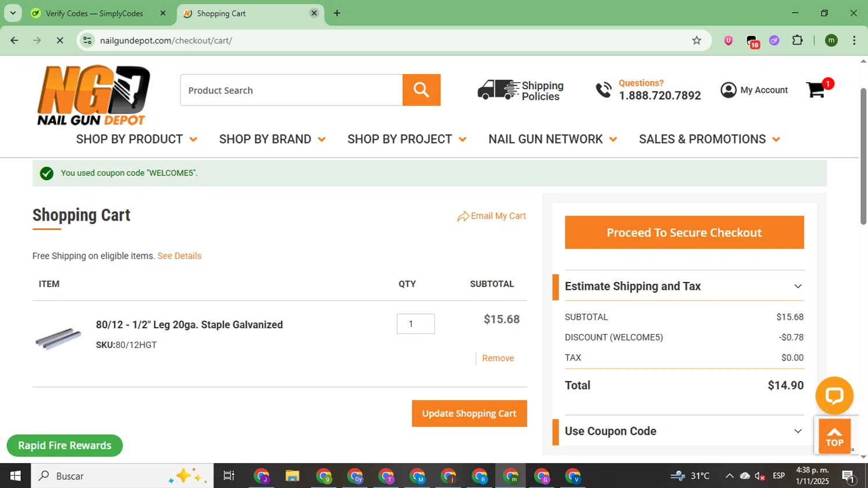868x488 pixels.
Task: Close the Shopping Cart tab
Action: pos(314,13)
